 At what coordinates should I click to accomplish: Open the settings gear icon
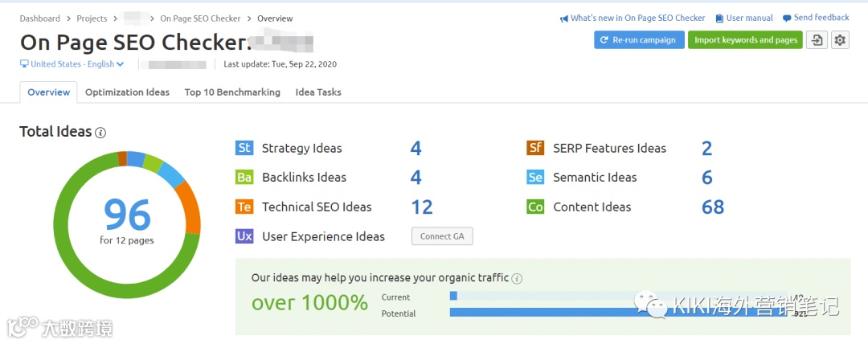pyautogui.click(x=841, y=40)
